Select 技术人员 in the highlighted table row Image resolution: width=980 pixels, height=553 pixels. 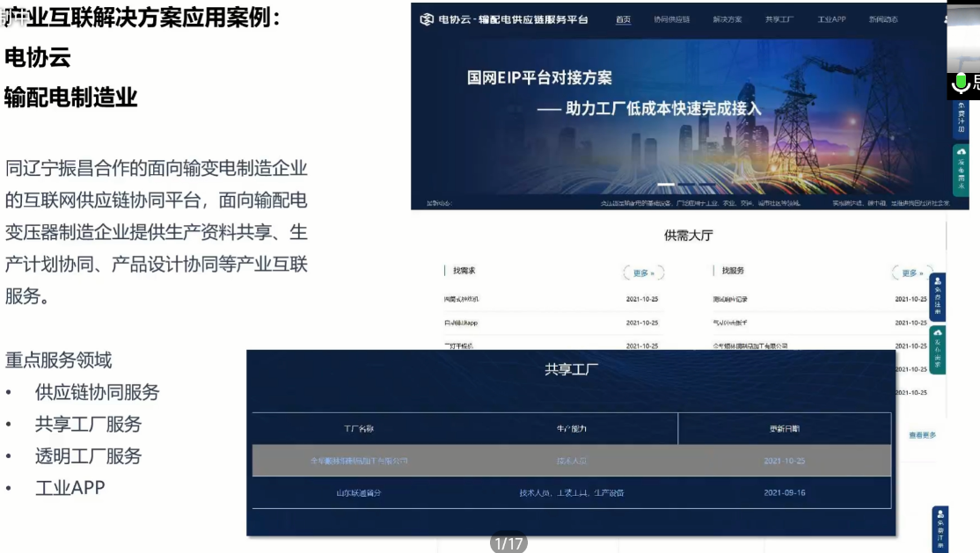point(571,461)
